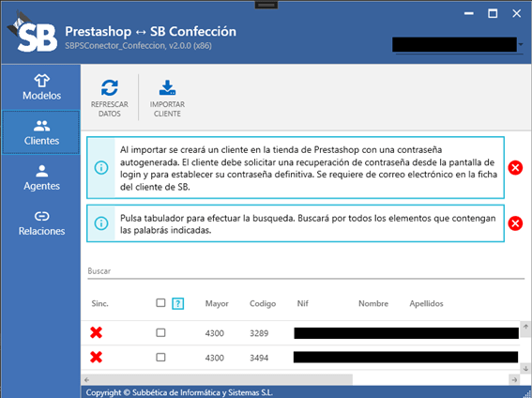Sort by the Codigo column header
The height and width of the screenshot is (398, 532).
click(263, 303)
